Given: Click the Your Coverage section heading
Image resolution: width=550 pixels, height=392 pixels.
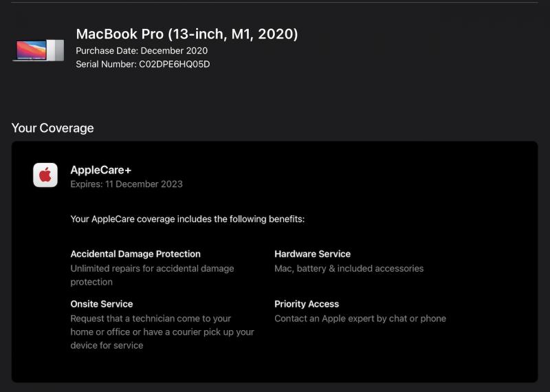Looking at the screenshot, I should [x=53, y=128].
